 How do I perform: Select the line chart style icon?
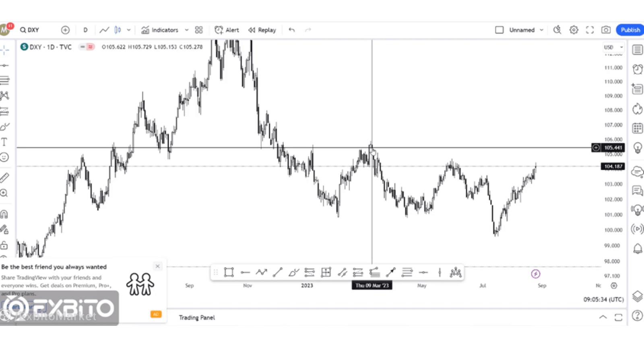click(104, 30)
